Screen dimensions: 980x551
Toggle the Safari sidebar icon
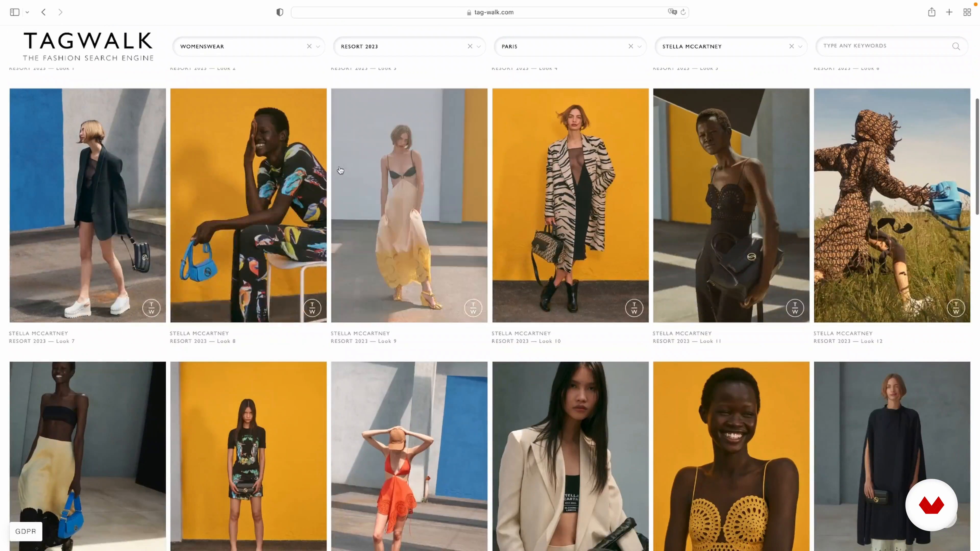[15, 12]
